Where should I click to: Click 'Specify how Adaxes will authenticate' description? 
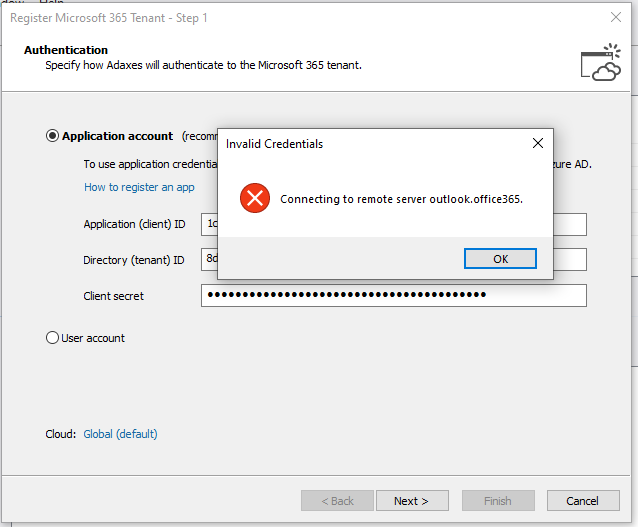(203, 65)
